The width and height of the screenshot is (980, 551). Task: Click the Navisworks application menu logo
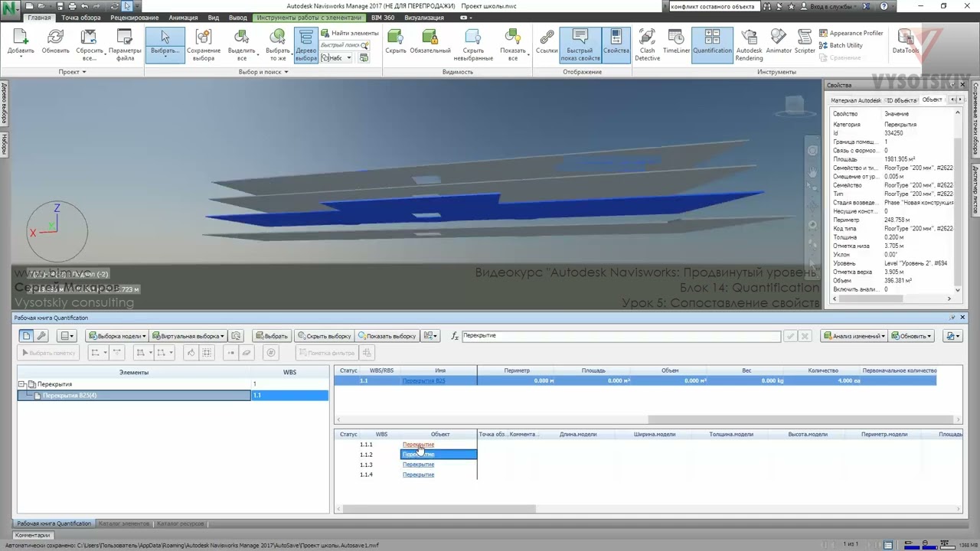(11, 11)
